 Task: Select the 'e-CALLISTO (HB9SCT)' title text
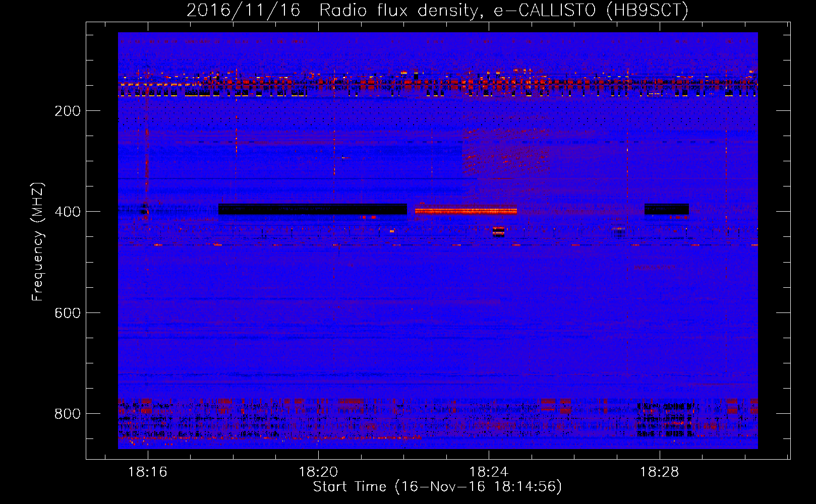[591, 11]
